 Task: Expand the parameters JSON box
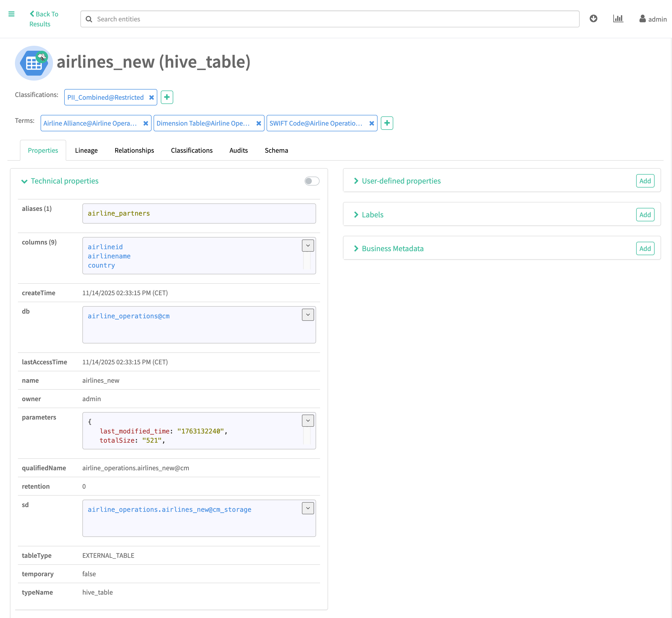point(308,420)
